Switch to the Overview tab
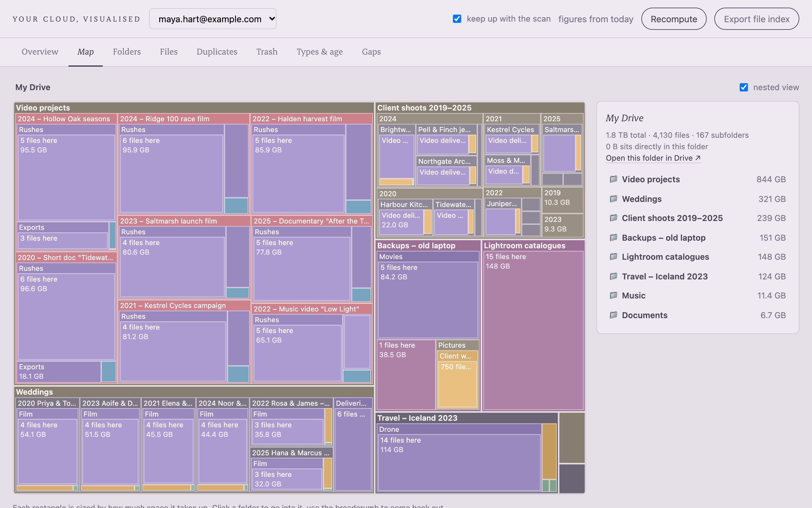 tap(40, 52)
